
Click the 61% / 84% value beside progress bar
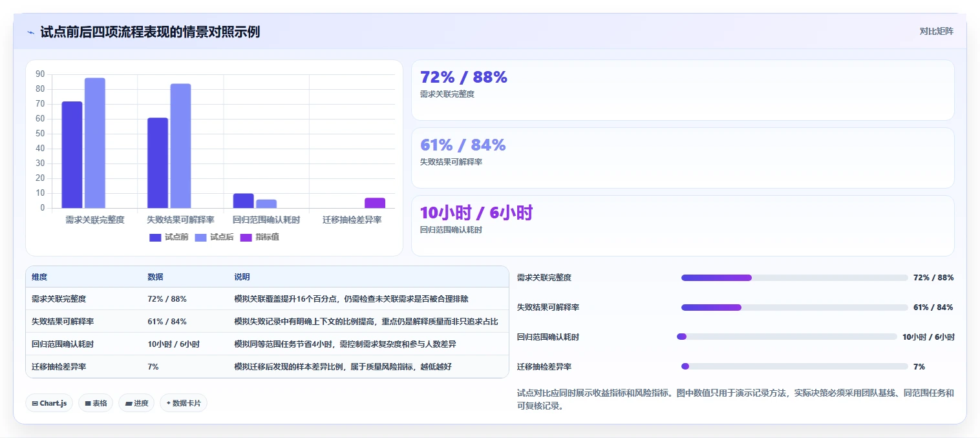(x=933, y=308)
